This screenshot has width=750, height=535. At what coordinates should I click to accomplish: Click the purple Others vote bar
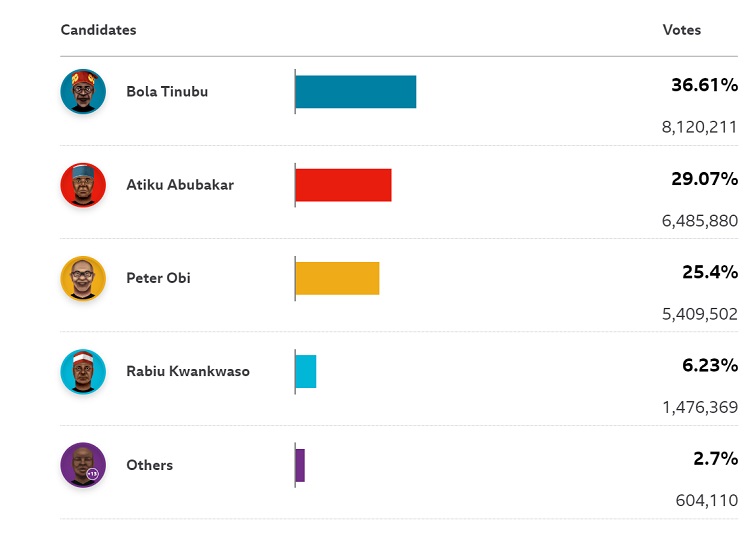pyautogui.click(x=300, y=465)
